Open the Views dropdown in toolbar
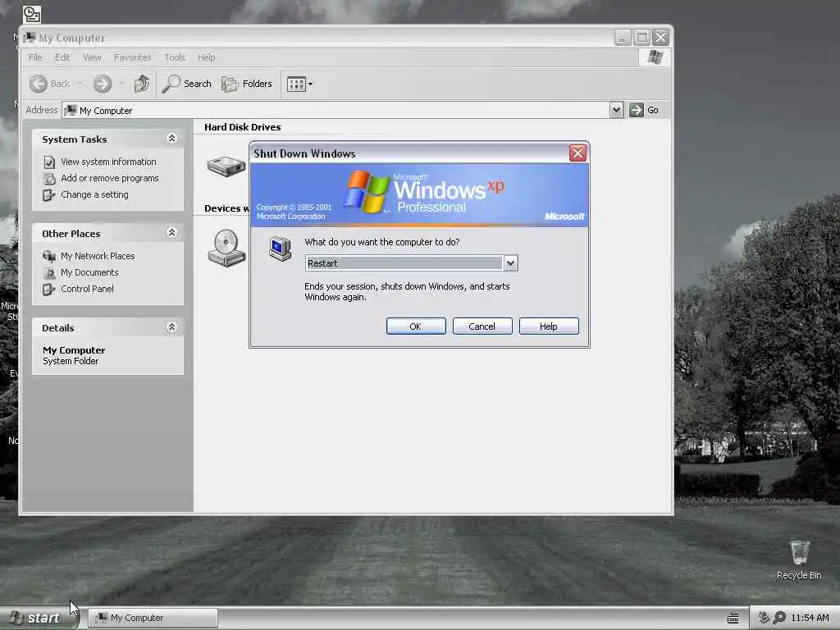This screenshot has width=840, height=630. point(299,84)
